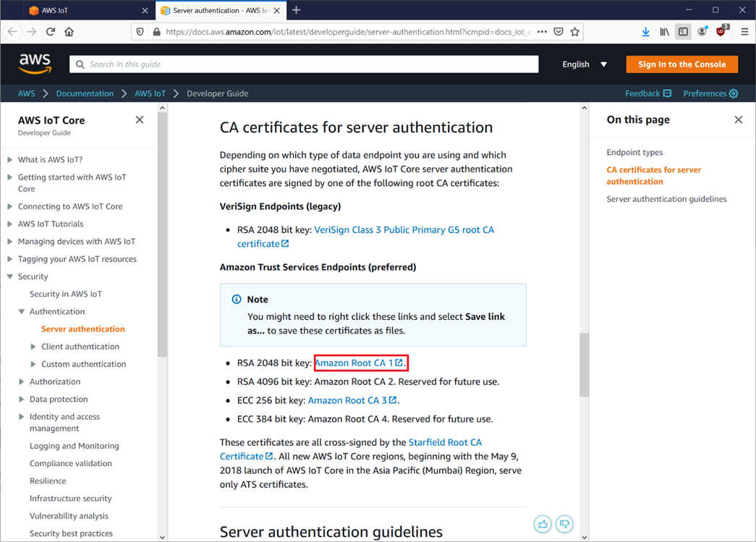
Task: Open the downloads arrow icon
Action: pos(645,32)
